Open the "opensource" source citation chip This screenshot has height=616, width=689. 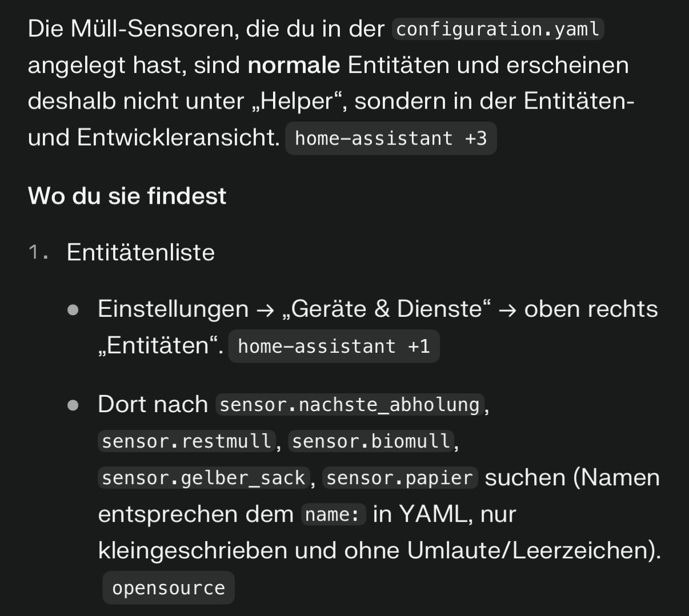[x=169, y=587]
